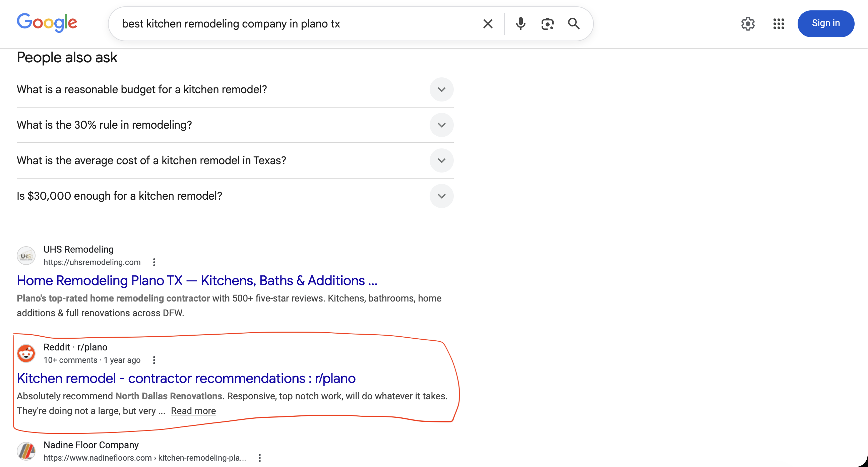868x467 pixels.
Task: Click the UHS Remodeling favicon
Action: pyautogui.click(x=26, y=256)
